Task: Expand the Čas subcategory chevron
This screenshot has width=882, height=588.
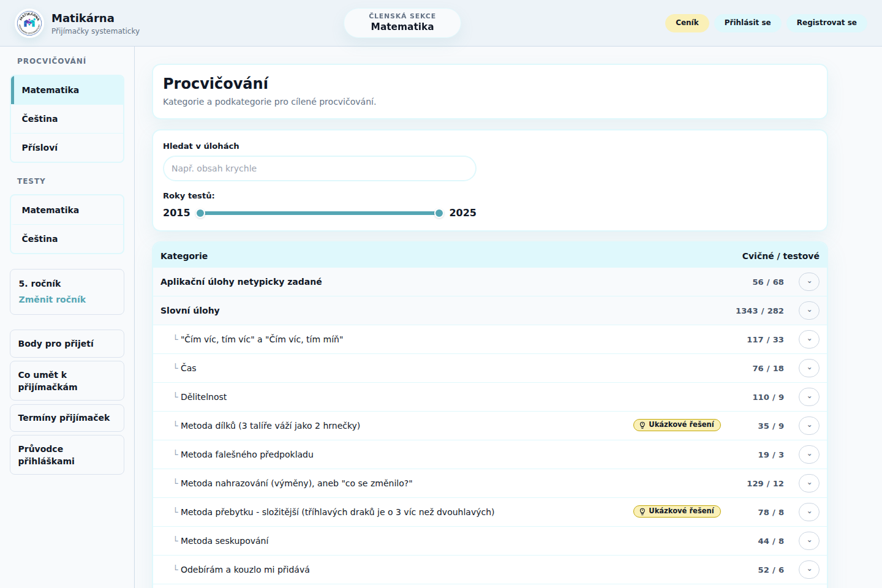Action: [x=809, y=368]
